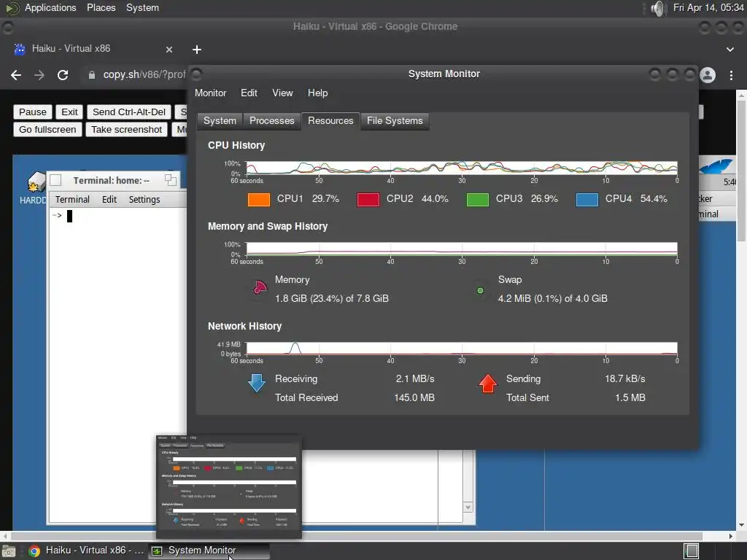747x560 pixels.
Task: Open the Edit menu in the Haiku Terminal window
Action: pyautogui.click(x=109, y=200)
